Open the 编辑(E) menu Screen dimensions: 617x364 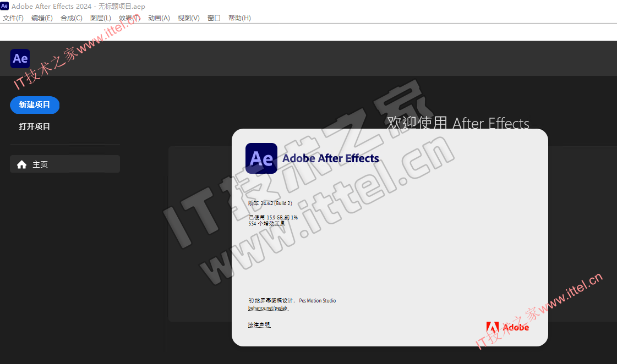click(x=42, y=18)
